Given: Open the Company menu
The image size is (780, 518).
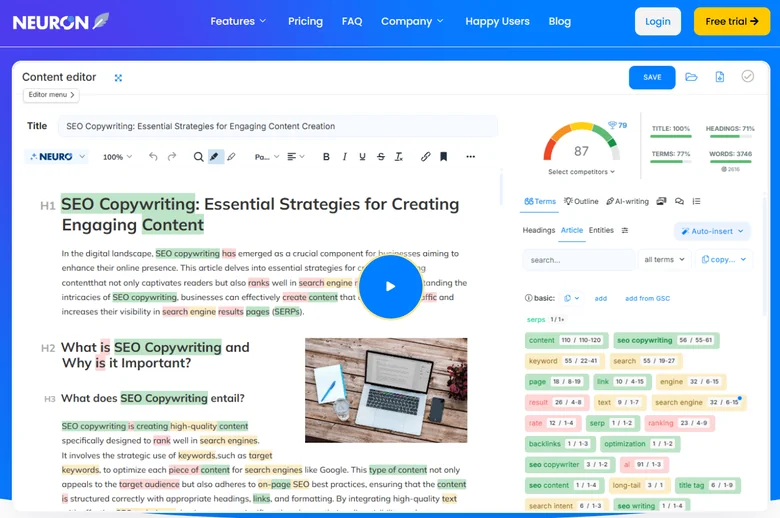Looking at the screenshot, I should pos(412,21).
